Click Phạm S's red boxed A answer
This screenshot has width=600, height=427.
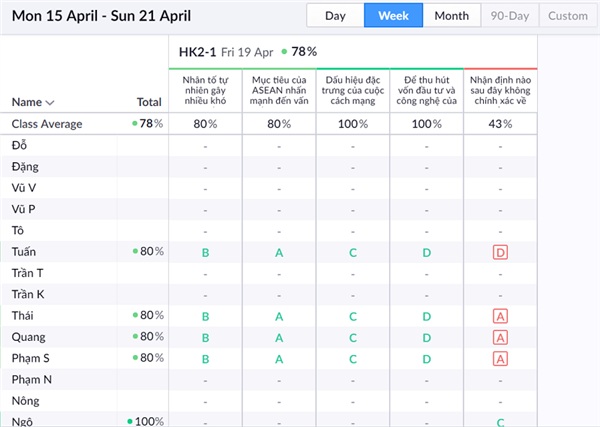coord(500,358)
